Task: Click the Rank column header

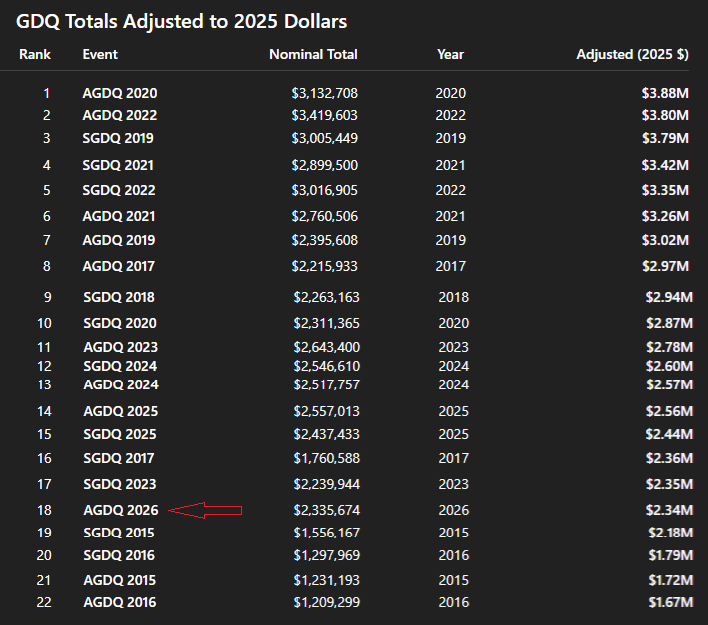Action: (x=35, y=55)
